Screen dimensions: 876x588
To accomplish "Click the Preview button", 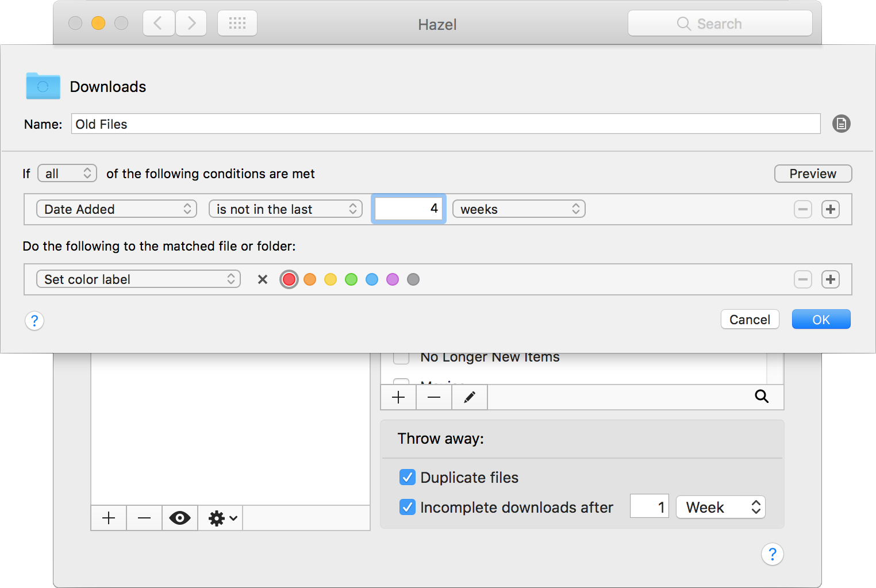I will [x=813, y=174].
